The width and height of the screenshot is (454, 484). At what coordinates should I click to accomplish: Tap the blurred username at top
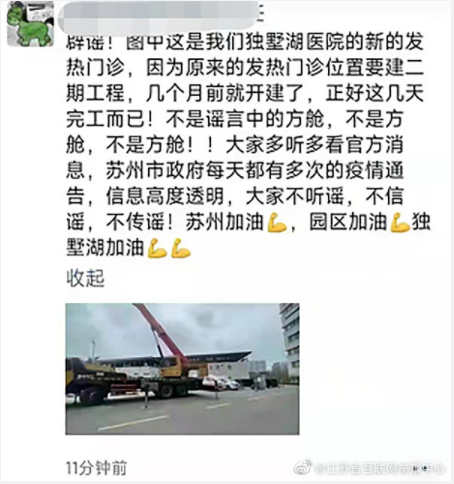click(x=159, y=15)
